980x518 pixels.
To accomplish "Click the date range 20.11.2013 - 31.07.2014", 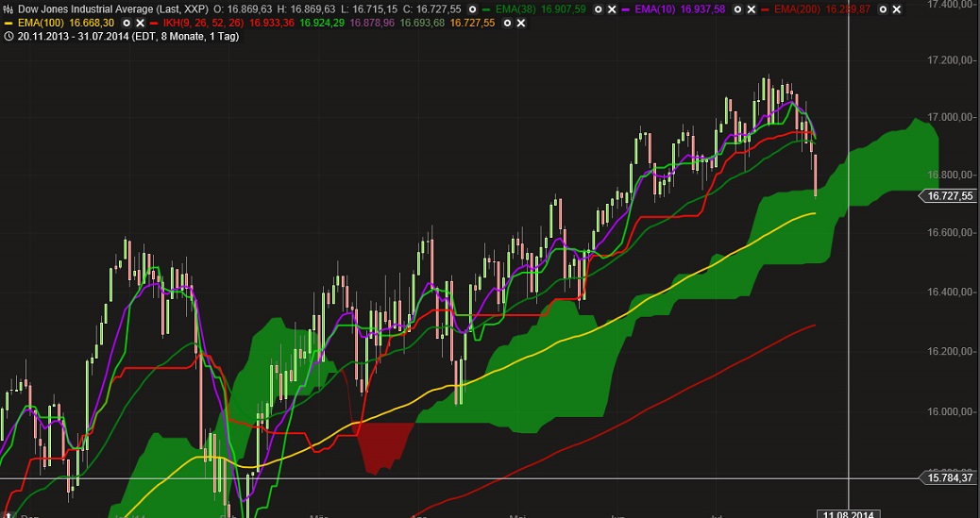I will tap(73, 36).
